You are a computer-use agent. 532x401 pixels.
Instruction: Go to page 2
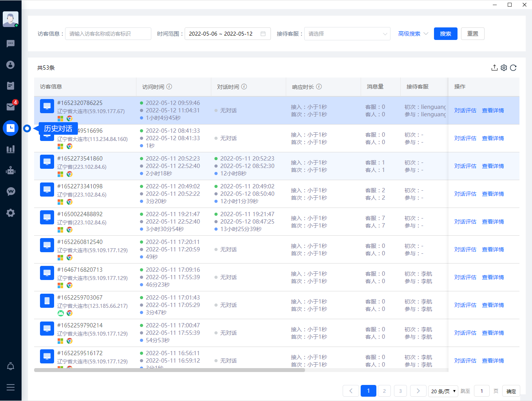(384, 391)
